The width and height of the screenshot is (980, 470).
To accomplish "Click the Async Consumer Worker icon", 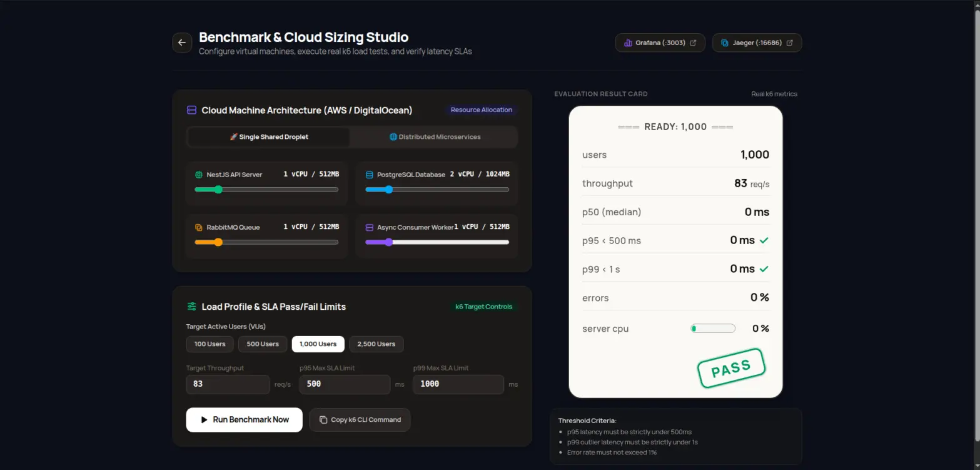I will click(370, 227).
